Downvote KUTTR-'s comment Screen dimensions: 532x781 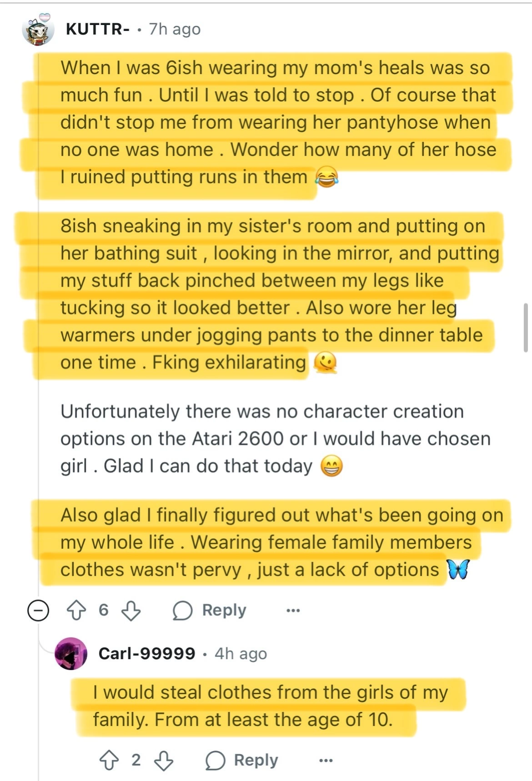click(131, 611)
